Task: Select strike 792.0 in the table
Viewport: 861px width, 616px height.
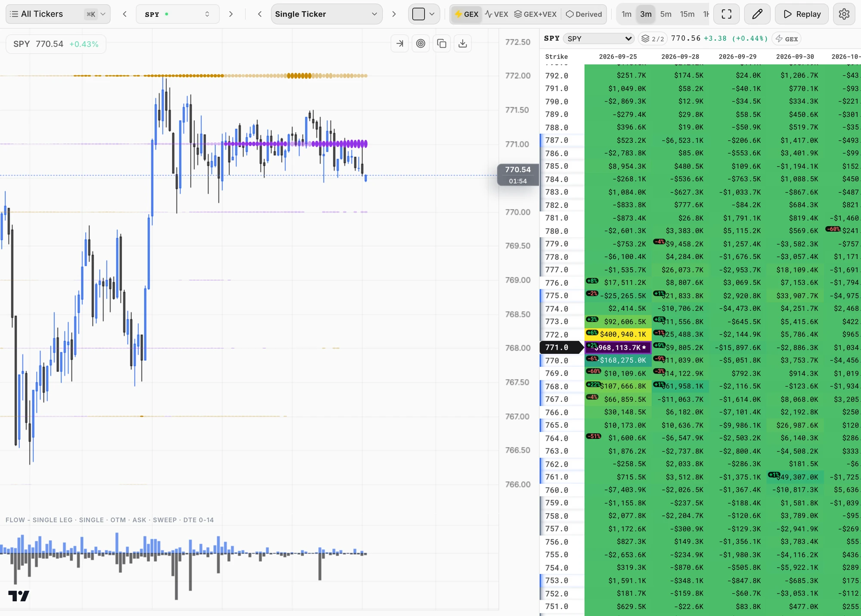Action: [557, 76]
